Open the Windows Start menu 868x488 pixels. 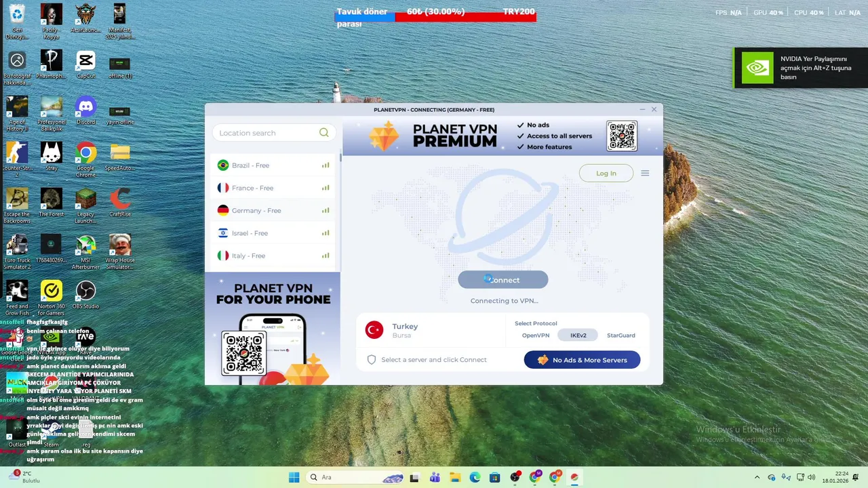point(294,477)
